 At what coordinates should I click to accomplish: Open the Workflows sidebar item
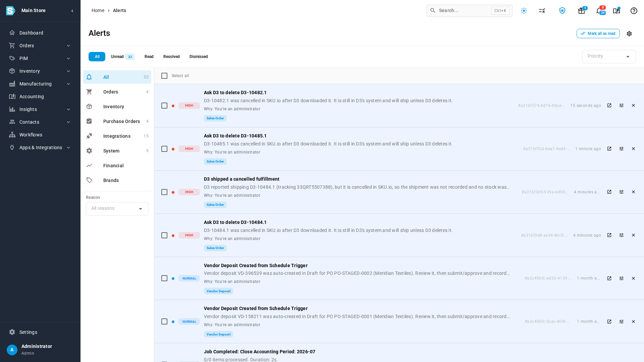pyautogui.click(x=40, y=135)
